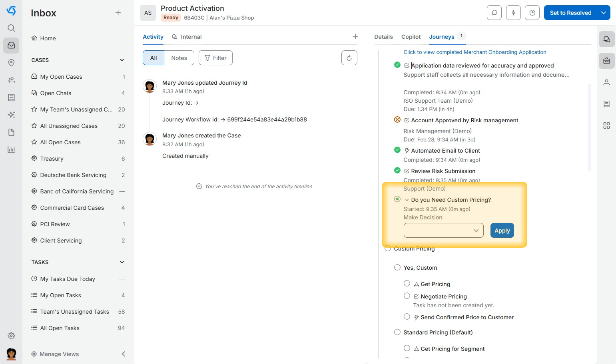Image resolution: width=616 pixels, height=364 pixels.
Task: Click the search icon in left rail
Action: (11, 28)
